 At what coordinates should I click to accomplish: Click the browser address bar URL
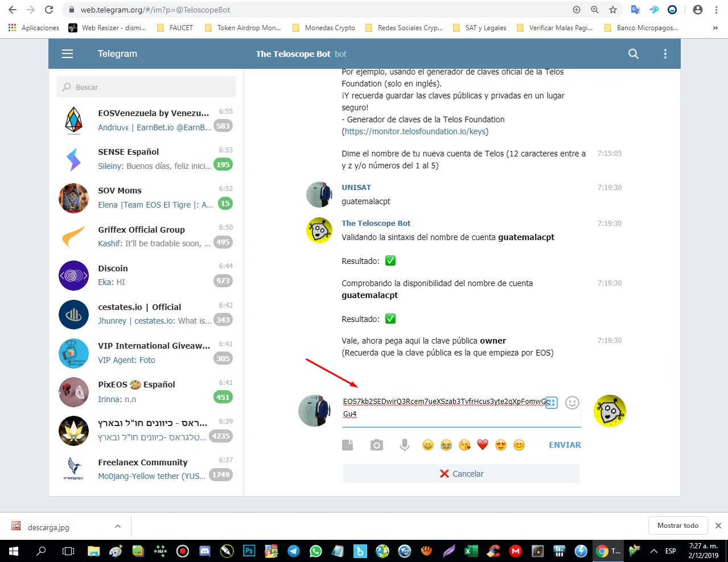coord(155,10)
